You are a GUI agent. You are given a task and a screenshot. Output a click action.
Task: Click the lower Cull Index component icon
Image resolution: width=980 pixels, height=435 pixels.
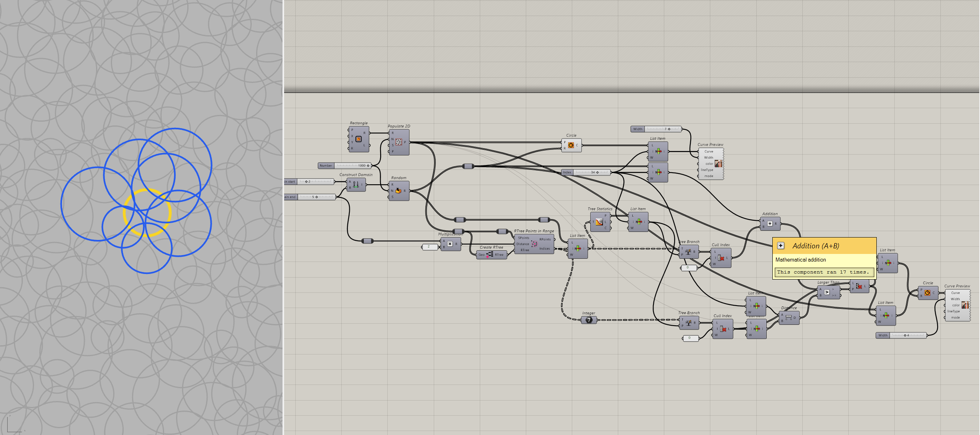pos(723,329)
